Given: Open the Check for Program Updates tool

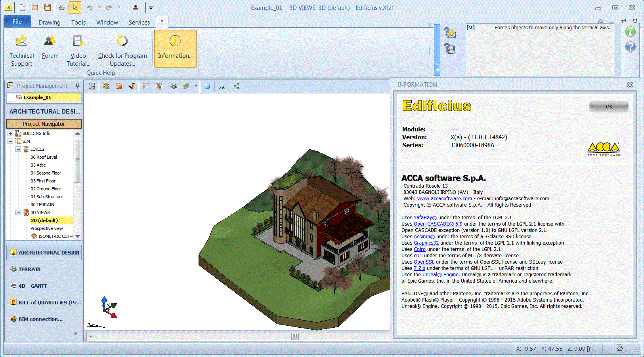Looking at the screenshot, I should (x=122, y=49).
